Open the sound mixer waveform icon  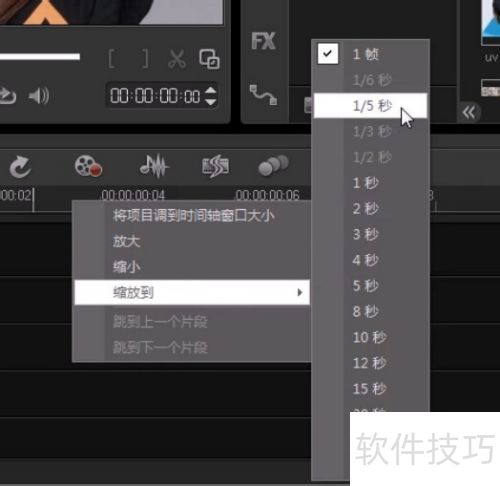coord(154,166)
